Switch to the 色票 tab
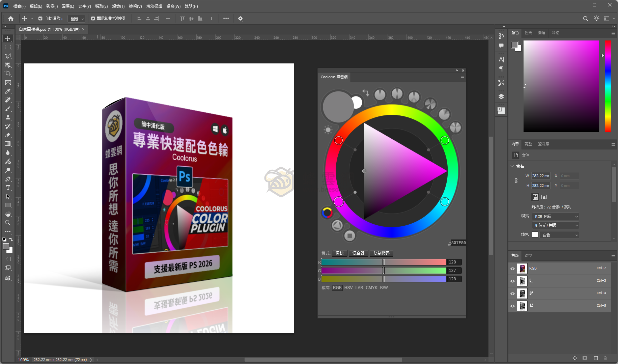Viewport: 618px width, 364px height. coord(528,33)
